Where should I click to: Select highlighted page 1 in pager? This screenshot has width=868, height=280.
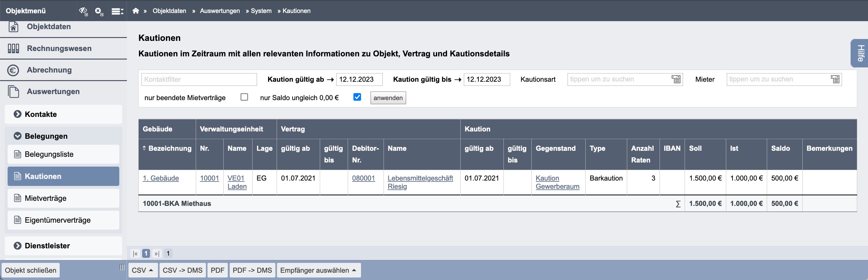coord(146,253)
